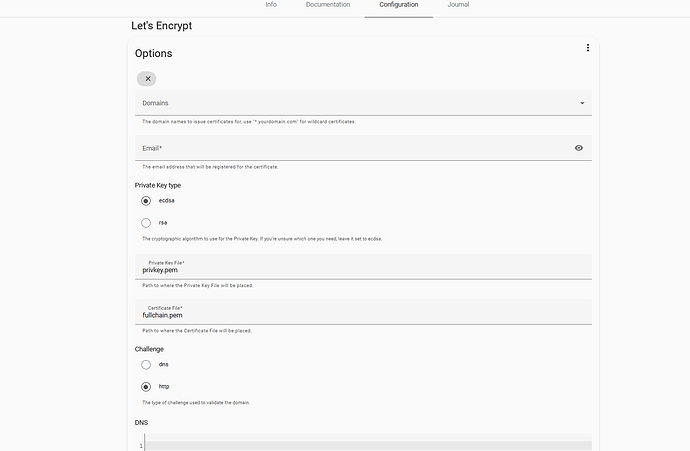This screenshot has width=690, height=451.
Task: Open the Options three-dot overflow menu
Action: pyautogui.click(x=587, y=48)
